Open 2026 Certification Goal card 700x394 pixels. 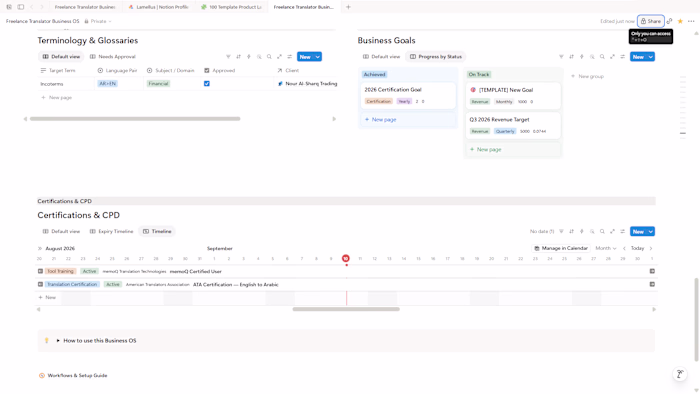click(x=408, y=95)
